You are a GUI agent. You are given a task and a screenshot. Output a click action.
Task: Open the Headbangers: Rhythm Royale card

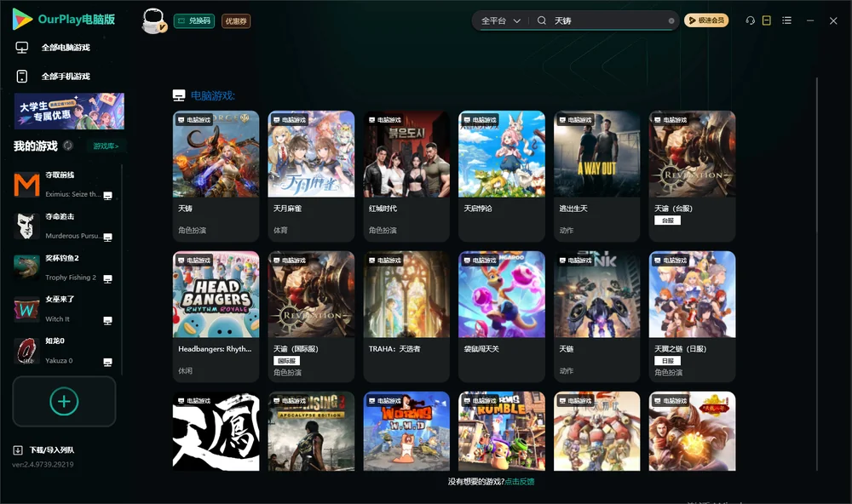point(216,317)
